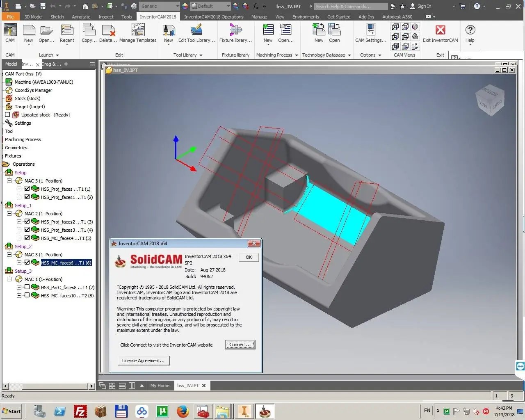Open CAM Settings
Image resolution: width=525 pixels, height=420 pixels.
click(371, 33)
